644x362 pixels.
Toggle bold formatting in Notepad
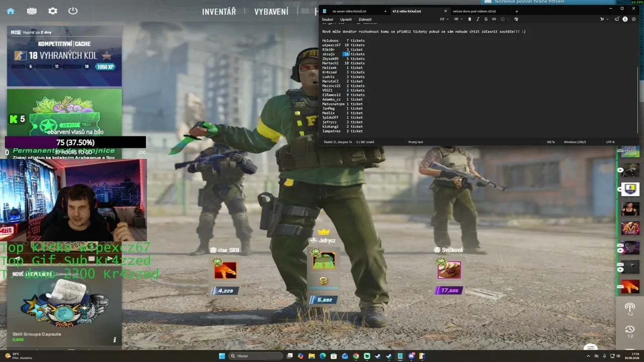coord(469,19)
